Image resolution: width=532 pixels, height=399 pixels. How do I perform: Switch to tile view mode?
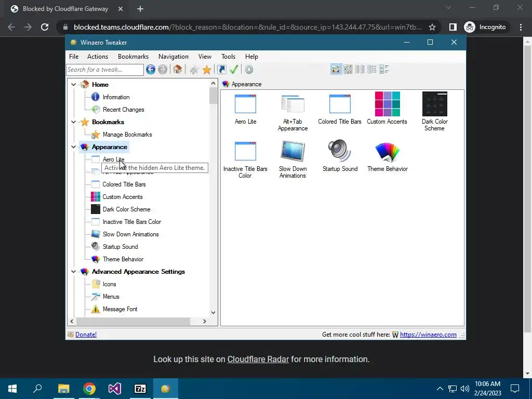click(384, 69)
